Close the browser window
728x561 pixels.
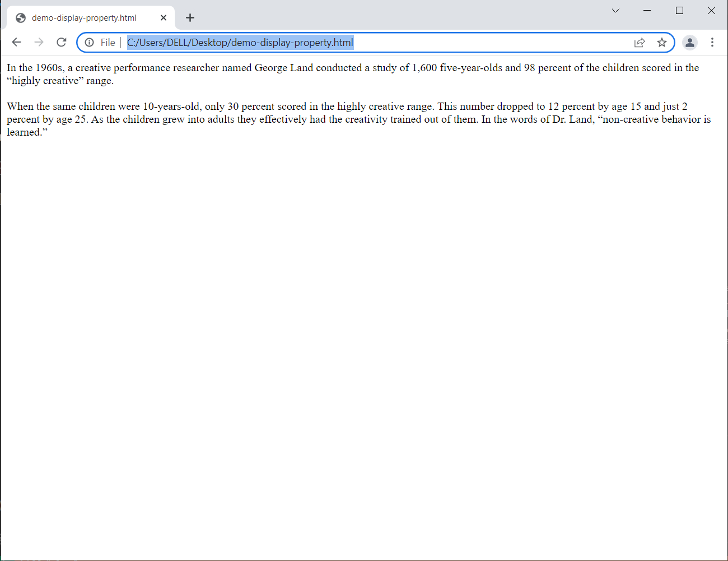[x=711, y=11]
